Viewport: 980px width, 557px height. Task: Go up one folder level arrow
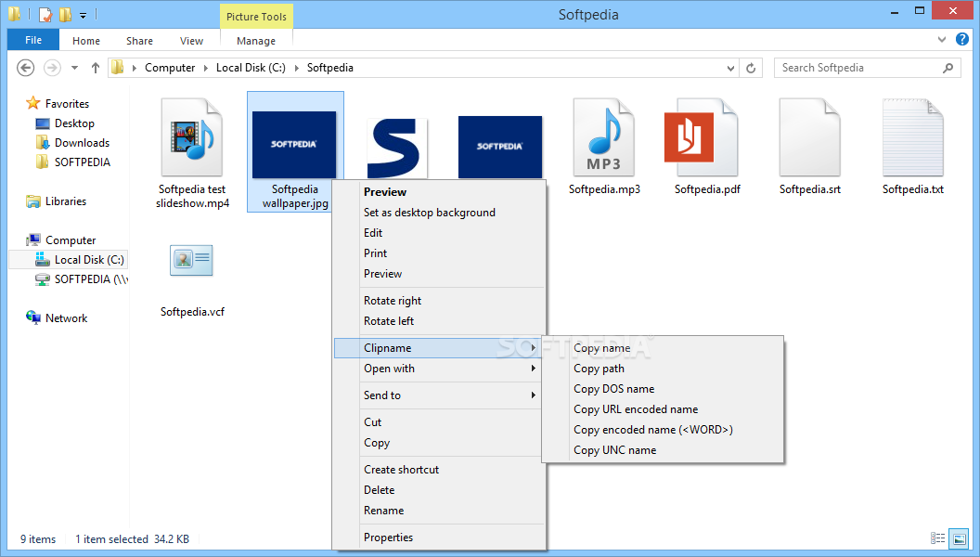[x=95, y=68]
